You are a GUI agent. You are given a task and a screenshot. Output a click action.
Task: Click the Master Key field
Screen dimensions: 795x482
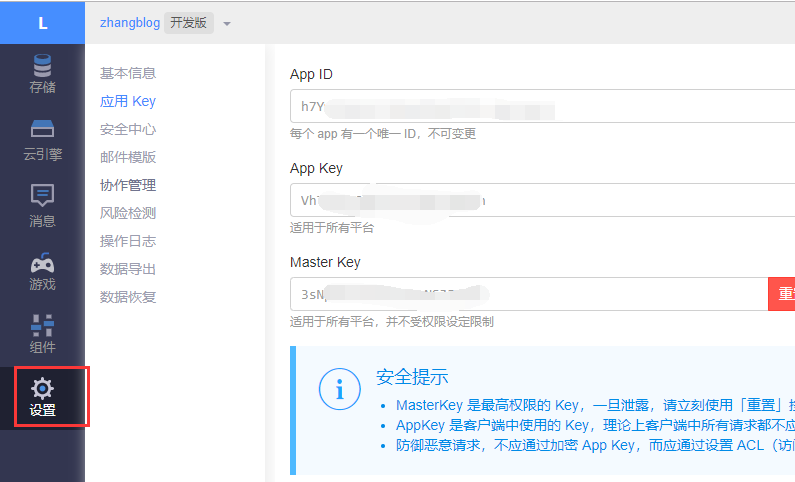pos(528,294)
